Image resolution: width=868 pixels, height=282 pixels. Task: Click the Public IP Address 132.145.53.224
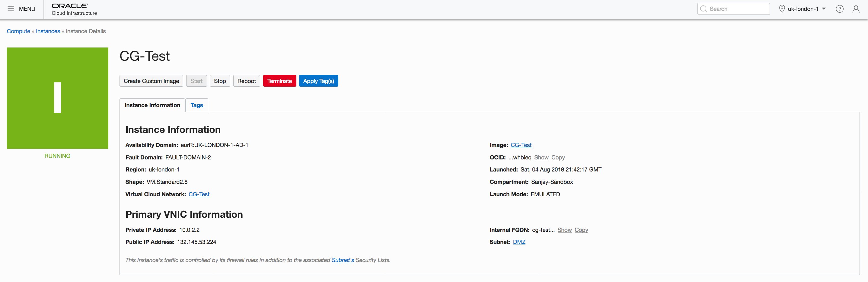197,242
